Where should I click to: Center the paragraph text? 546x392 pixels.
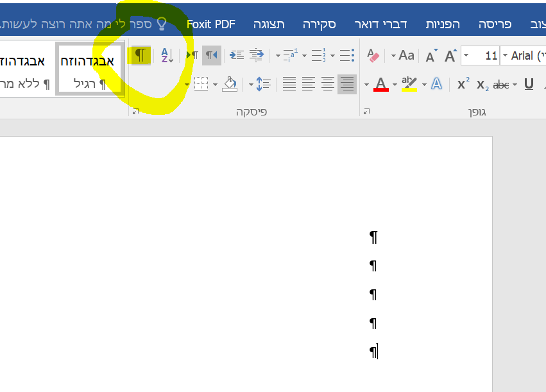click(x=328, y=84)
